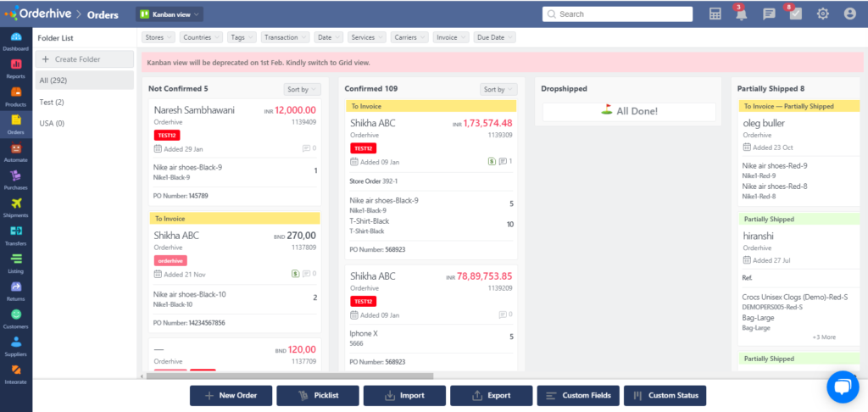
Task: Open the Integrate sidebar icon
Action: coord(15,370)
